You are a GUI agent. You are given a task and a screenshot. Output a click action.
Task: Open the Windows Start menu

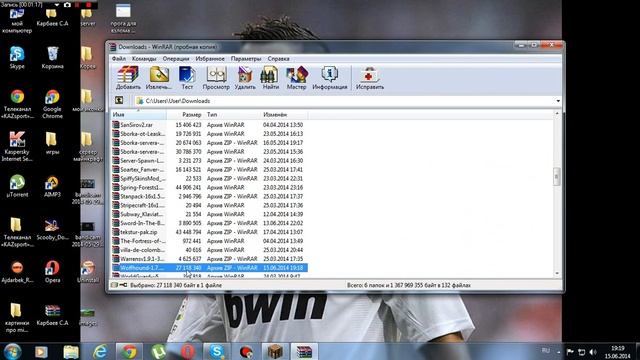(12, 351)
